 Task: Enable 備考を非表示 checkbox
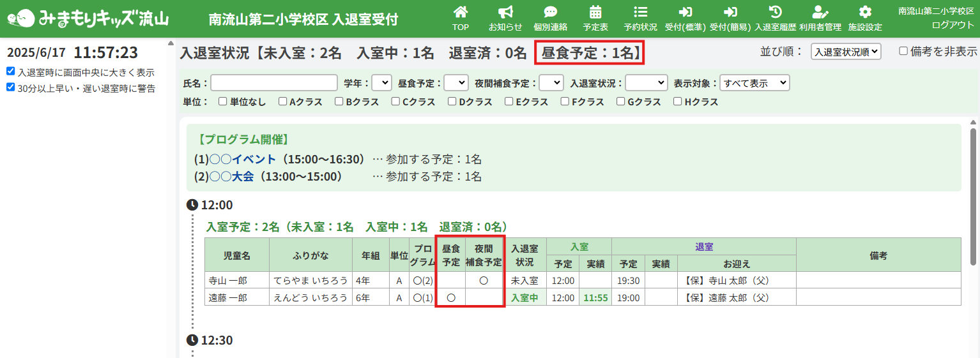click(x=903, y=51)
